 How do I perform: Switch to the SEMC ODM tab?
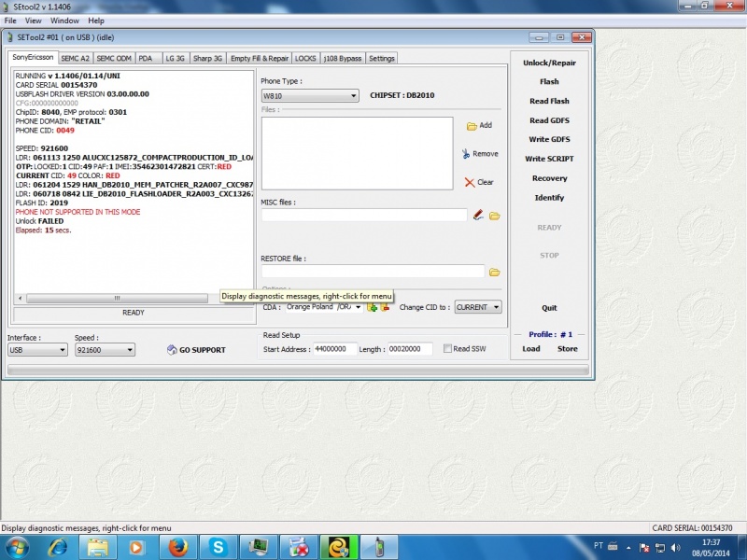114,58
